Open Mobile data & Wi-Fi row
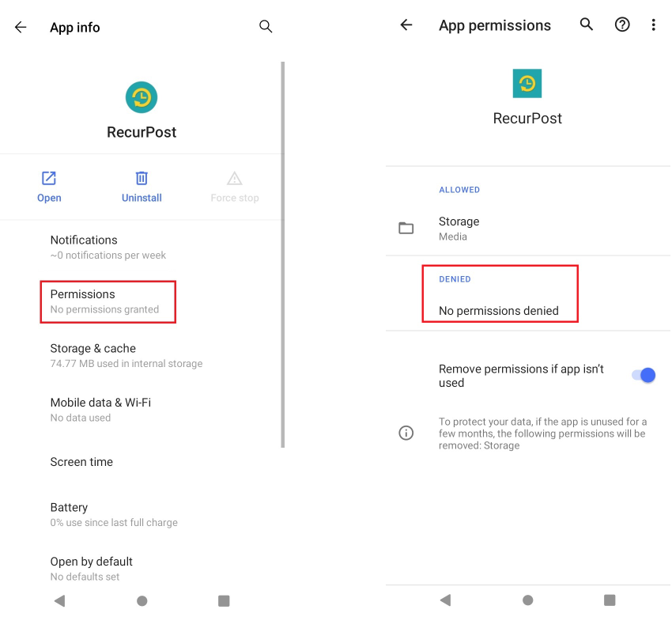The width and height of the screenshot is (672, 617). point(142,410)
